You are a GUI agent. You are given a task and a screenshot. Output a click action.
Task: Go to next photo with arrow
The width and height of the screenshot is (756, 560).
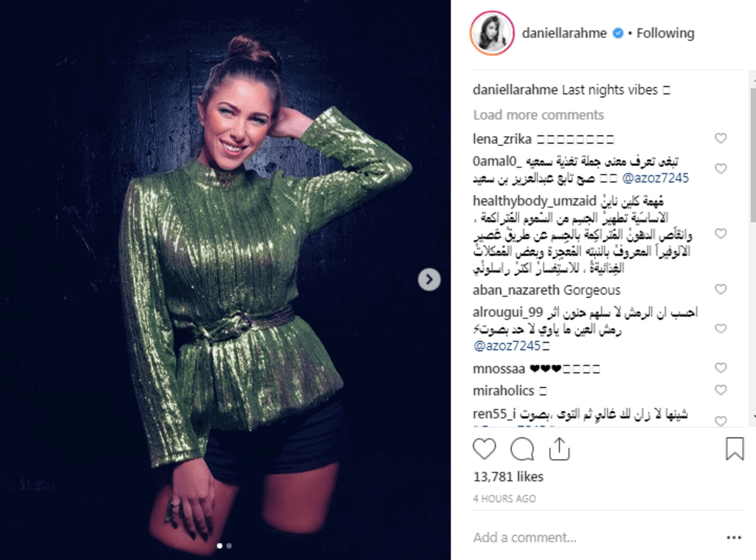(429, 279)
